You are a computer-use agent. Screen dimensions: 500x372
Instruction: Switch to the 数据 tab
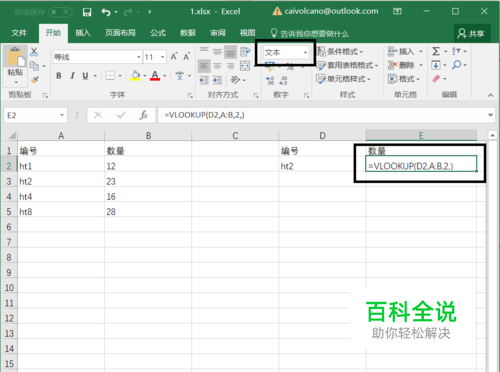point(188,33)
